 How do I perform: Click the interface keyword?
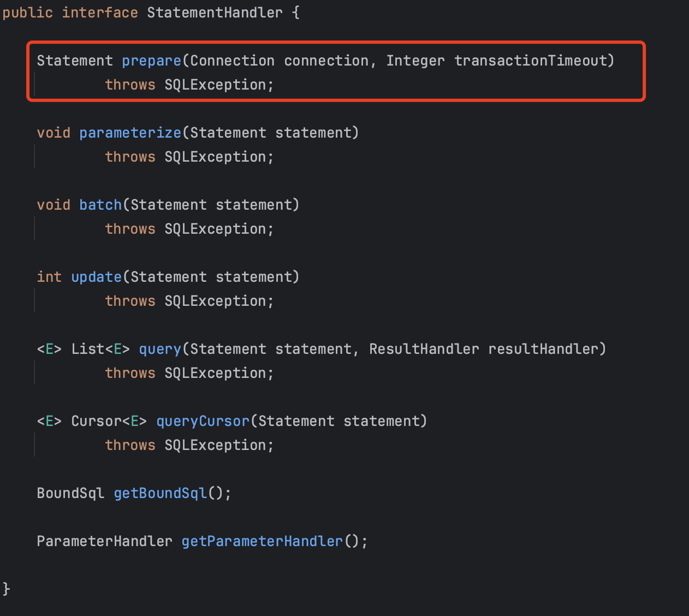click(x=100, y=13)
